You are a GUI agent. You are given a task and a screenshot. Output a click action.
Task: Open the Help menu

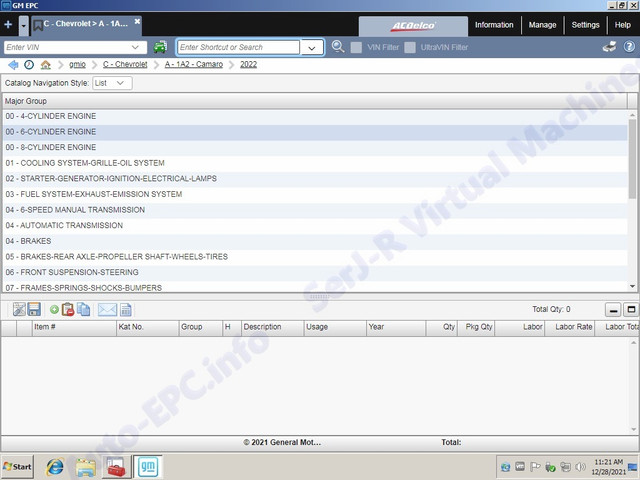(x=622, y=25)
